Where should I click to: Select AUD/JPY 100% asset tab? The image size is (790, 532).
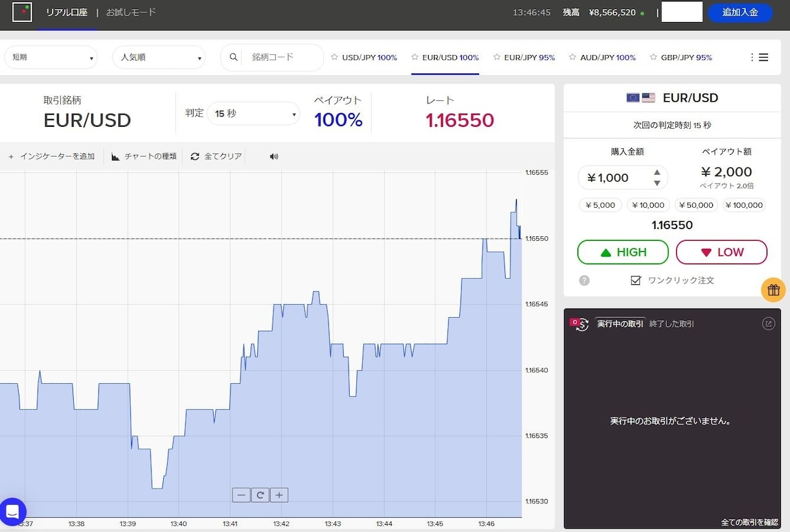pyautogui.click(x=608, y=58)
